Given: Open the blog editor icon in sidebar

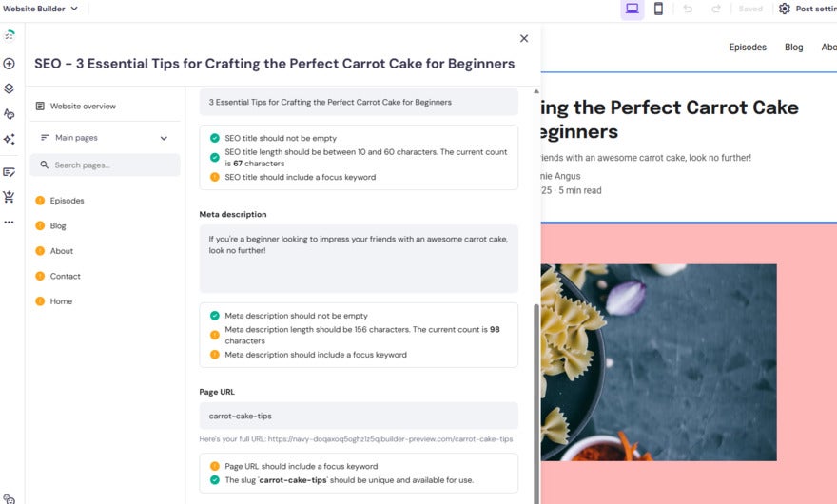Looking at the screenshot, I should pyautogui.click(x=9, y=172).
